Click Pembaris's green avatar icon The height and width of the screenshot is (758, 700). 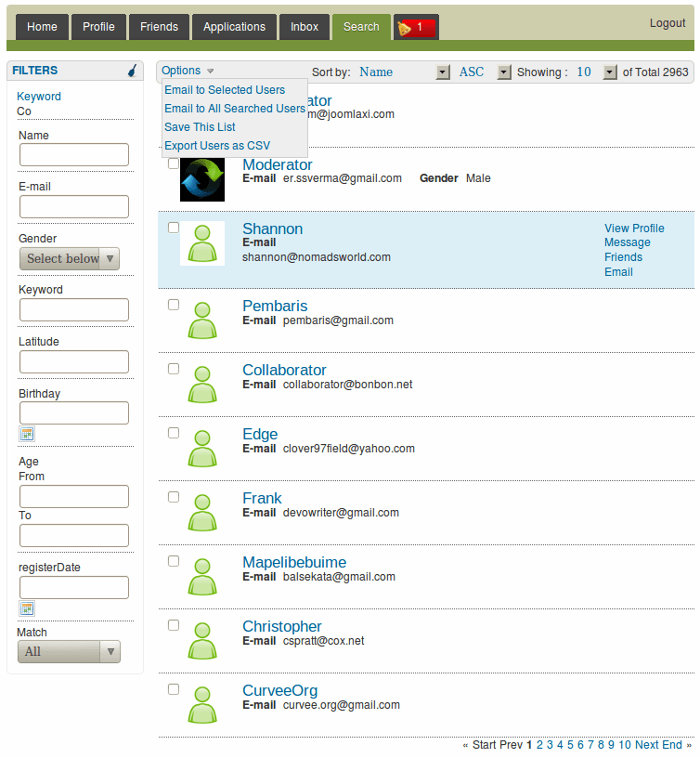point(202,320)
